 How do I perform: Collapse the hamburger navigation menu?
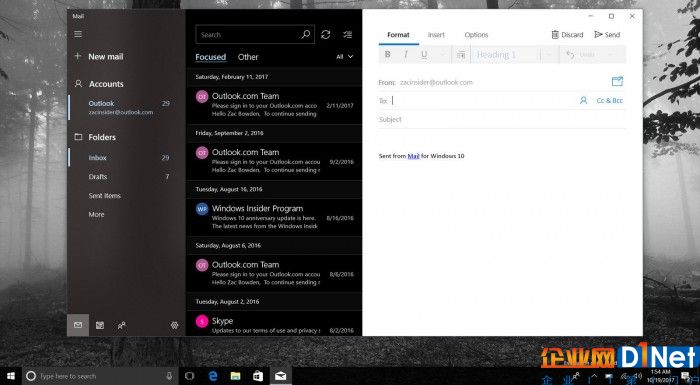pos(78,34)
